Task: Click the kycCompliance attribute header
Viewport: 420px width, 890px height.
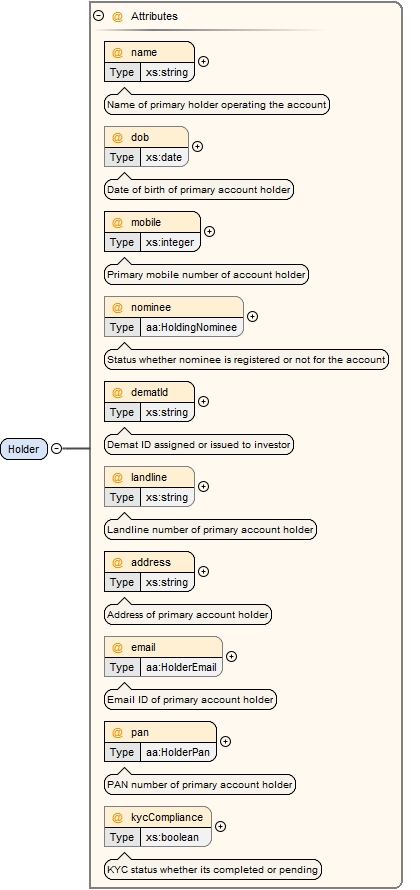Action: point(158,817)
